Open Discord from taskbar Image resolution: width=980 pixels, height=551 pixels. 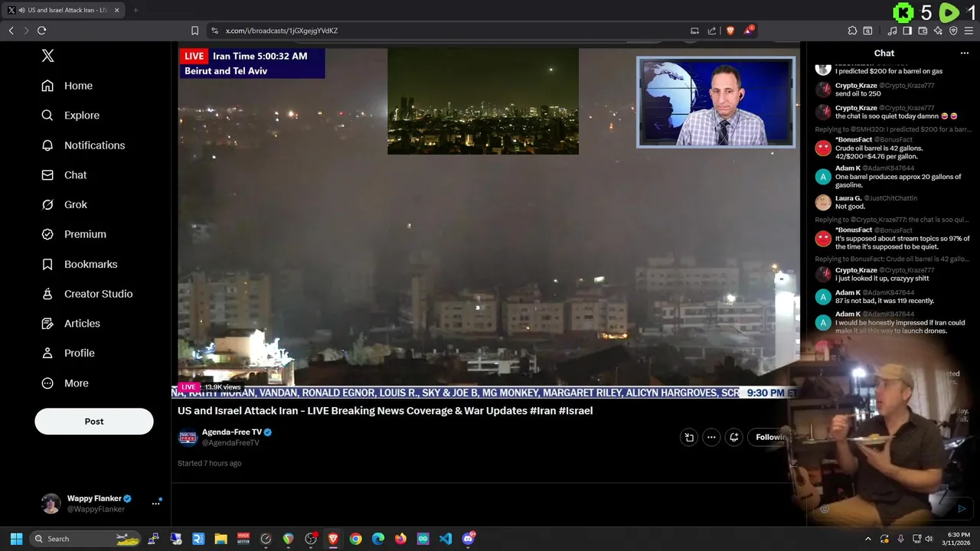(x=469, y=539)
